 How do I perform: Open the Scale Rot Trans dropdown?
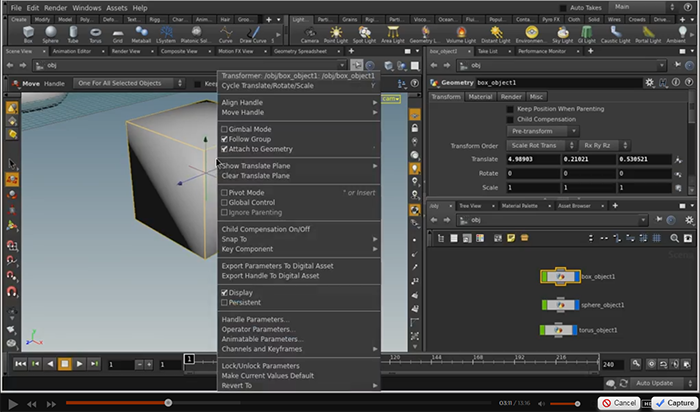pyautogui.click(x=538, y=145)
